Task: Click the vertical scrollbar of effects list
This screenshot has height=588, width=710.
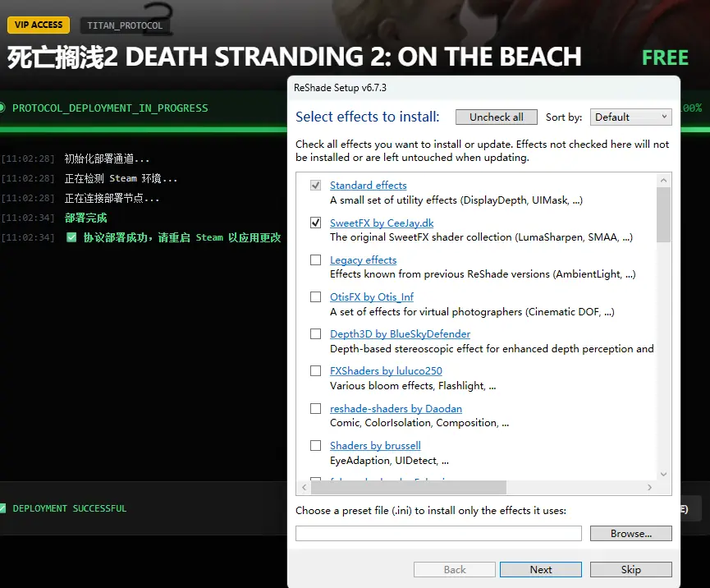Action: [x=664, y=328]
